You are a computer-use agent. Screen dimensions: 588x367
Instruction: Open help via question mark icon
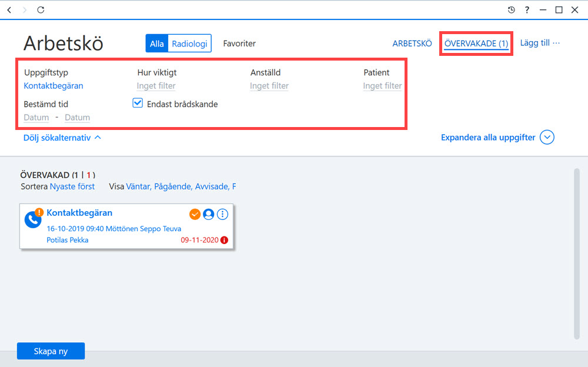tap(527, 10)
